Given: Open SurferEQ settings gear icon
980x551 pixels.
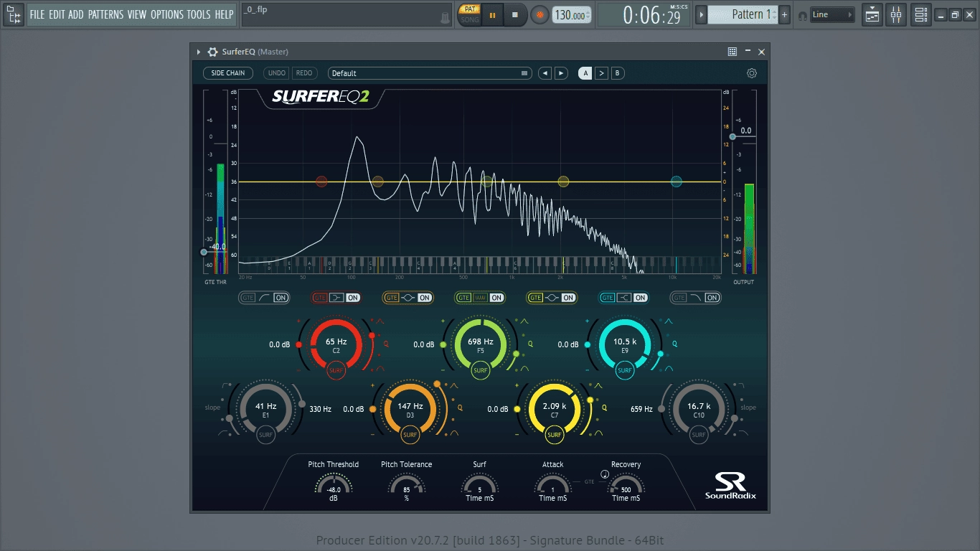Looking at the screenshot, I should (752, 73).
